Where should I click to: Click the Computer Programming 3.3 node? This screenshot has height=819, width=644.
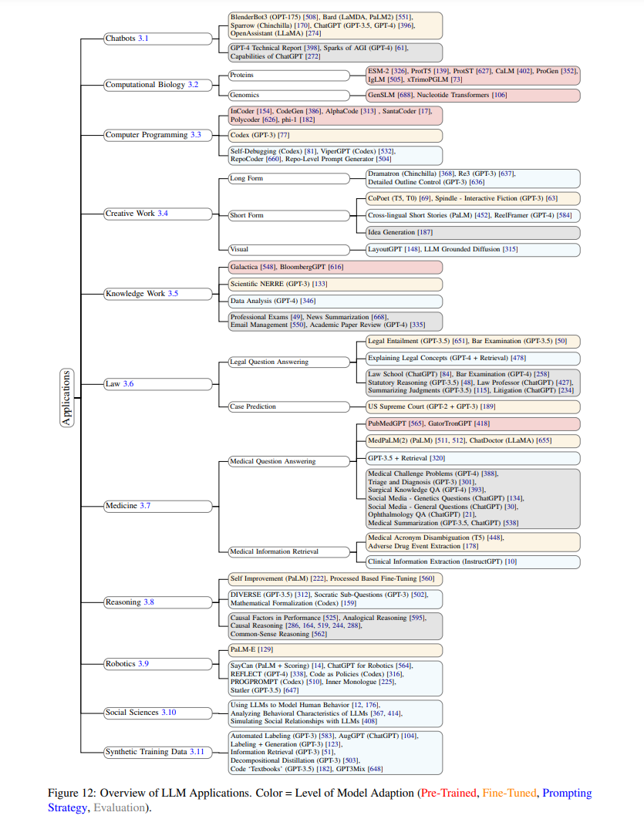click(x=158, y=135)
